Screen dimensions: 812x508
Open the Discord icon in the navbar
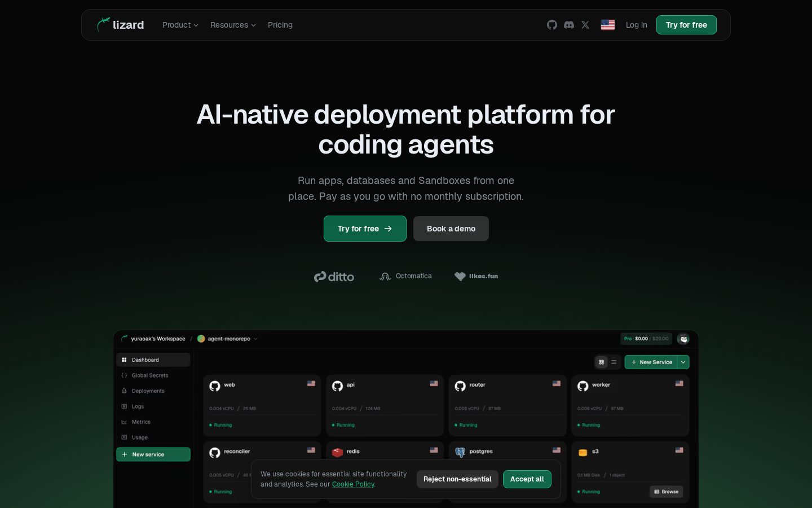point(569,25)
